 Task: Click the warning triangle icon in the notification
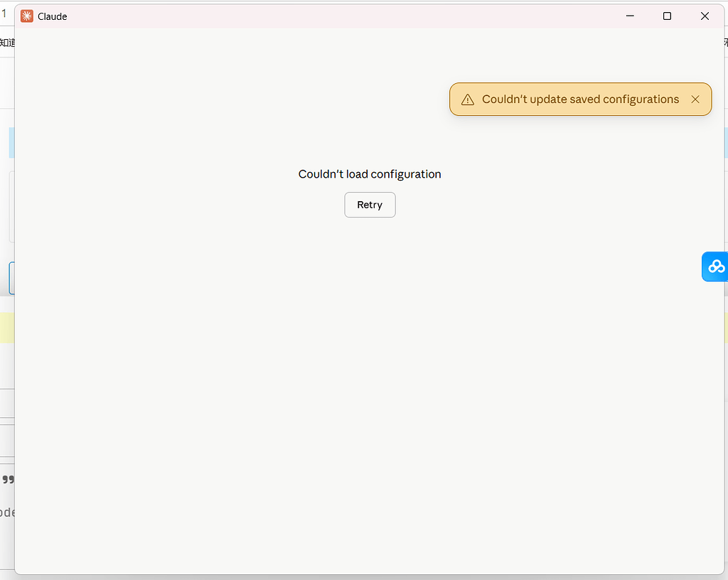[468, 100]
